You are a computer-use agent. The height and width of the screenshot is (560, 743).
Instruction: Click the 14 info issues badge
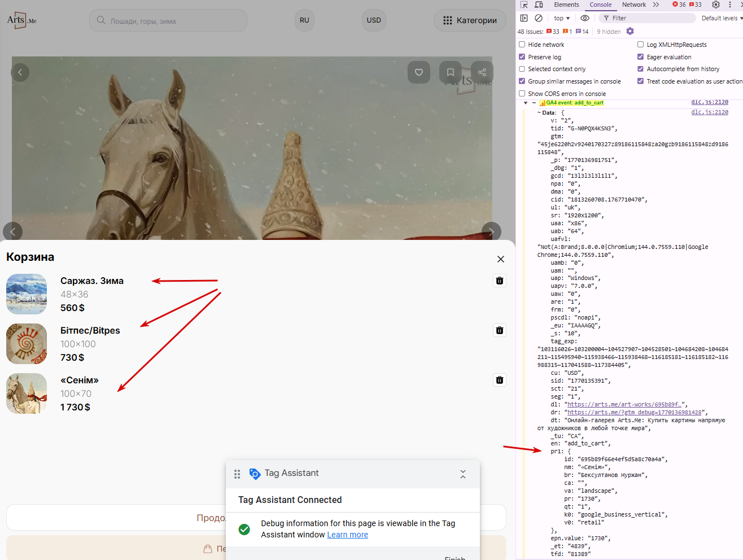click(x=582, y=32)
